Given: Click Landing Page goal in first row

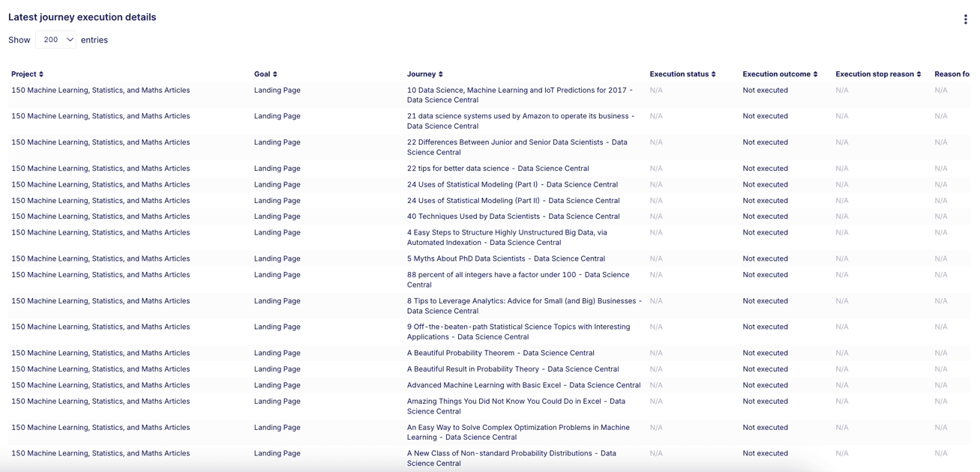Looking at the screenshot, I should [x=277, y=91].
